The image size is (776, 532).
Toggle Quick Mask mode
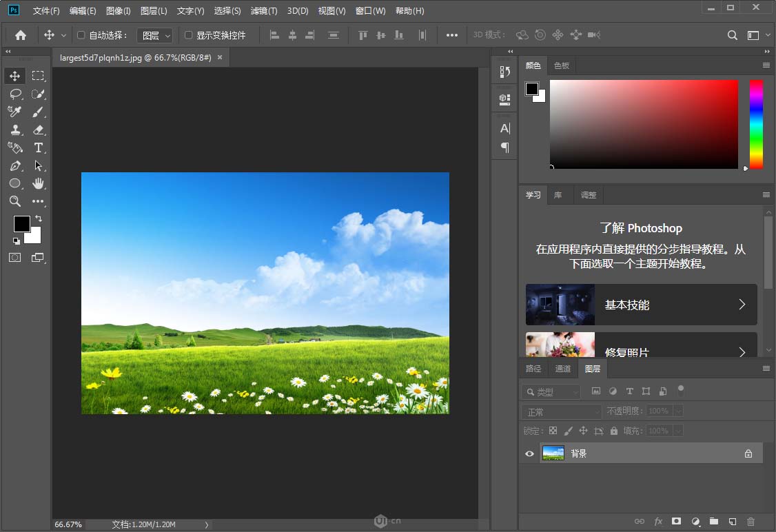coord(15,257)
